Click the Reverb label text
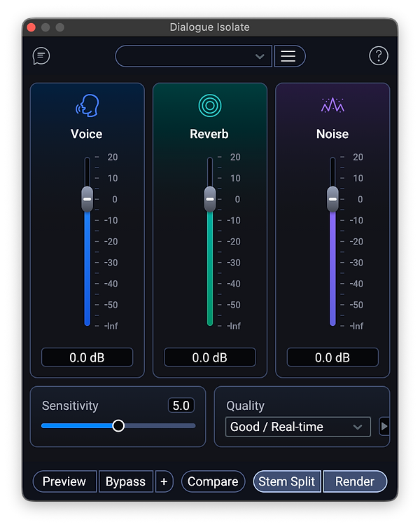420x527 pixels. (209, 134)
